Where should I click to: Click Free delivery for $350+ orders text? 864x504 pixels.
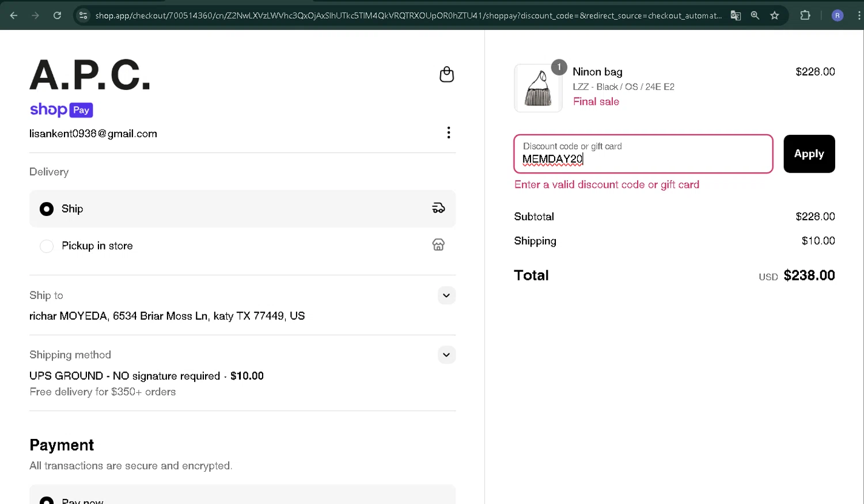103,392
